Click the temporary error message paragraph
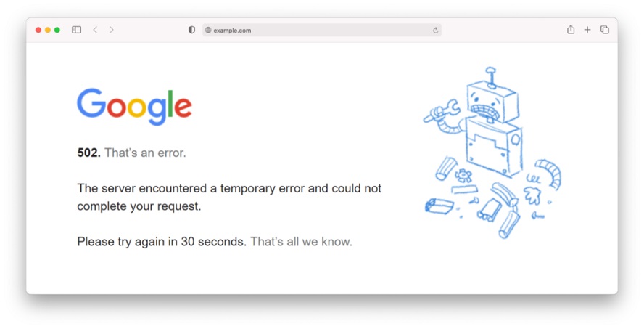This screenshot has width=644, height=329. 229,197
